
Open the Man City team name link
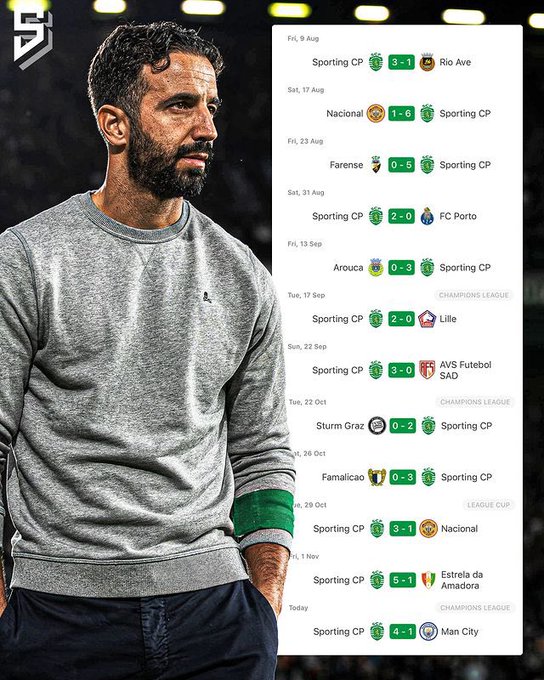[459, 631]
